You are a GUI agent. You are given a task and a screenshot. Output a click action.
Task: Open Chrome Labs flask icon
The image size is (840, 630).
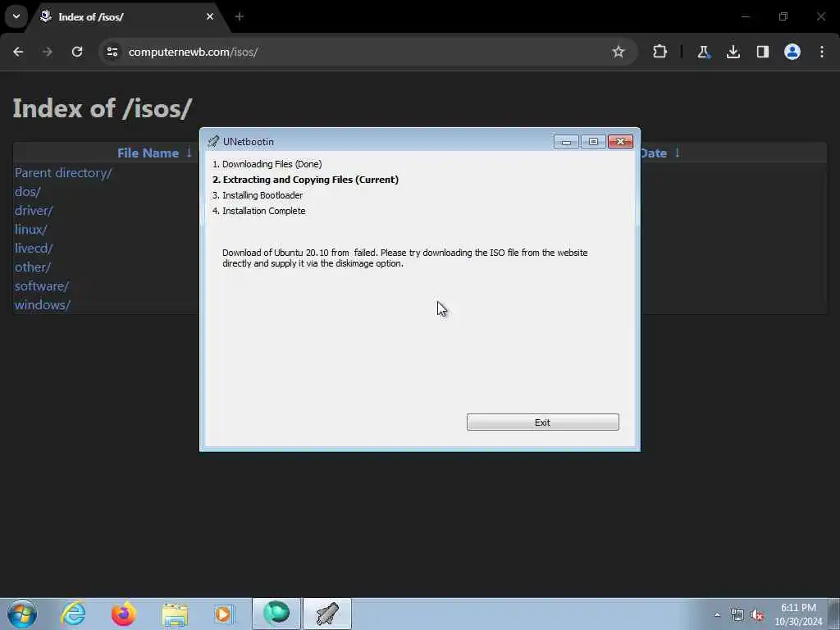(703, 52)
